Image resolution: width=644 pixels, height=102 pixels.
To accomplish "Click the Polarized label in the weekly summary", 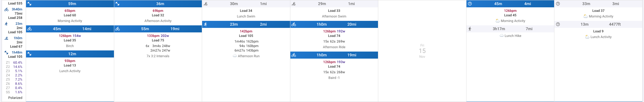I will 15,98.
